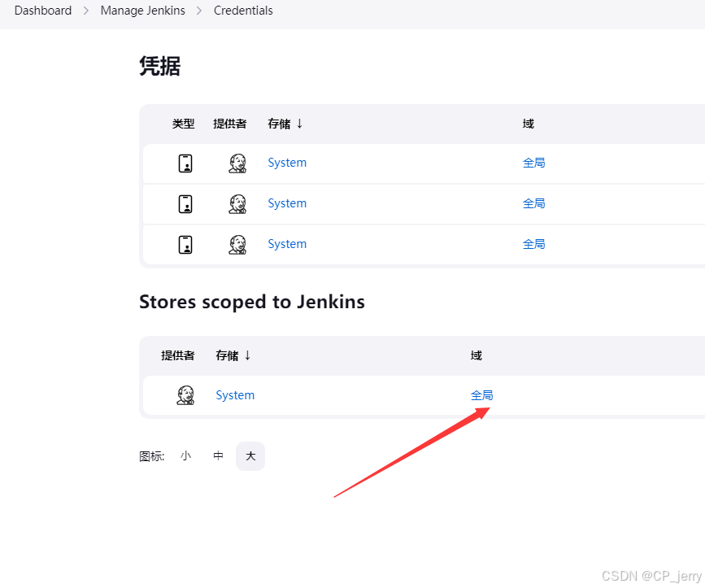Open the System link under Stores scoped to Jenkins
Viewport: 705px width, 588px height.
tap(235, 395)
